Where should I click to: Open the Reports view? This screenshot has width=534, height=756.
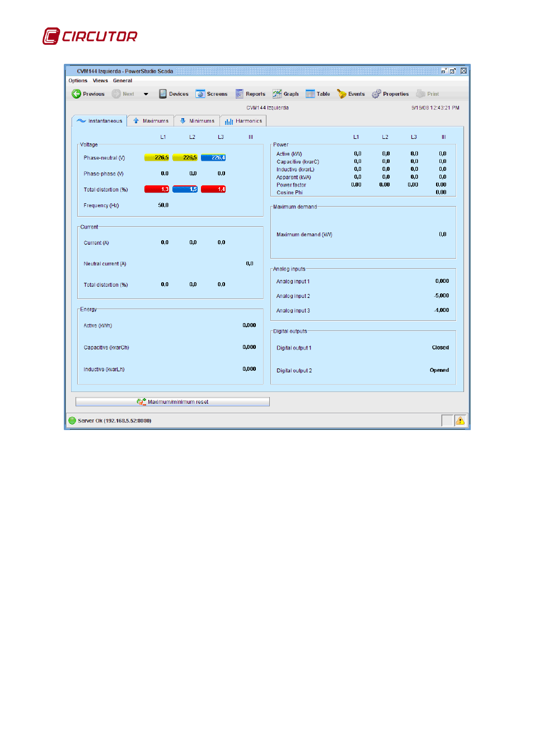(250, 94)
